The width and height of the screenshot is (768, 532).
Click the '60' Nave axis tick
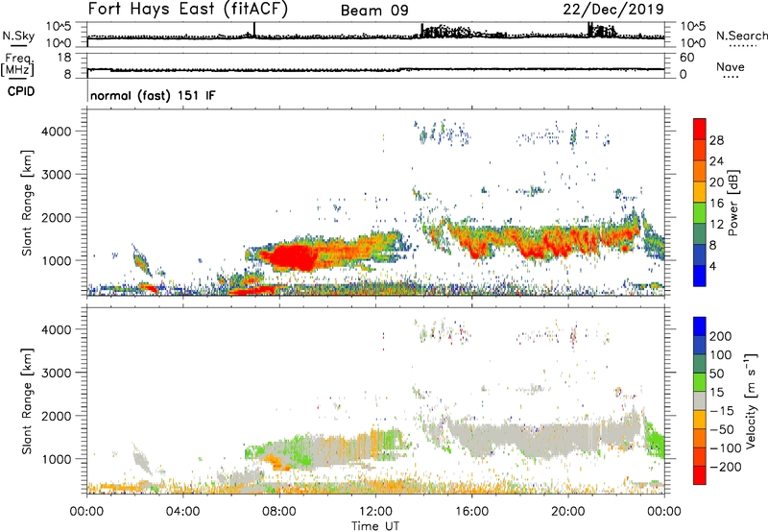pos(686,58)
